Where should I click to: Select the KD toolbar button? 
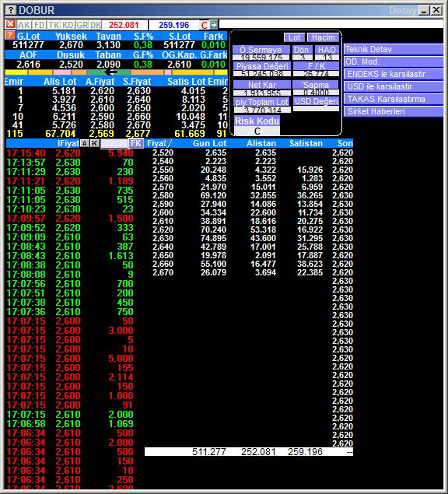[x=68, y=25]
